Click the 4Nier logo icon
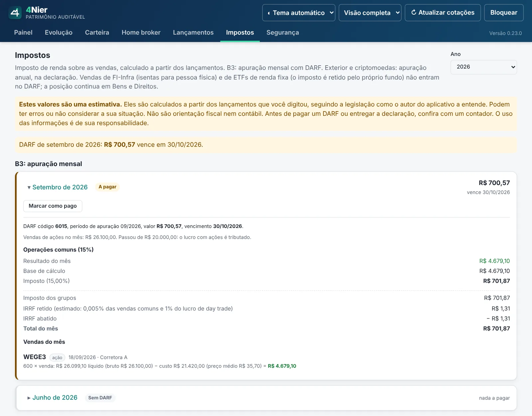This screenshot has width=532, height=416. point(15,13)
